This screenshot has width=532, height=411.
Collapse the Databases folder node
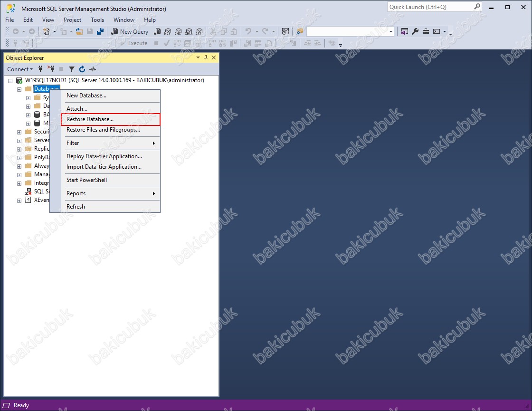coord(19,89)
